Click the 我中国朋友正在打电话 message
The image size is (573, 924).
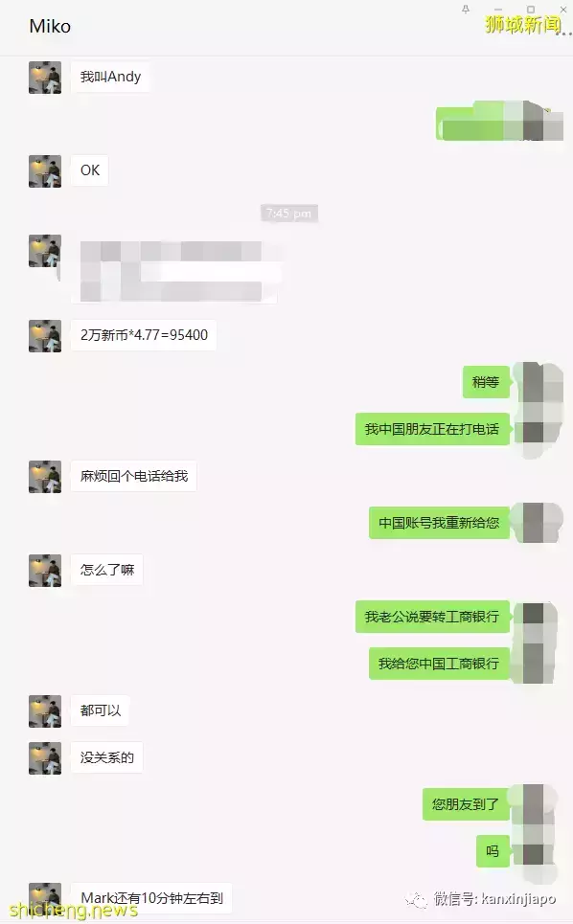coord(432,429)
